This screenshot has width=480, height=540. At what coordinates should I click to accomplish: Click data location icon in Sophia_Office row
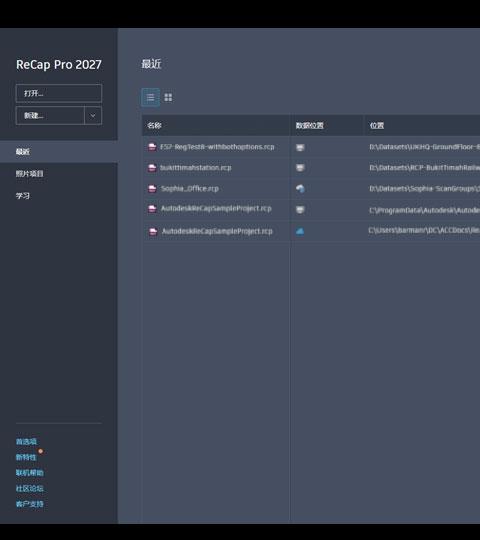[300, 189]
